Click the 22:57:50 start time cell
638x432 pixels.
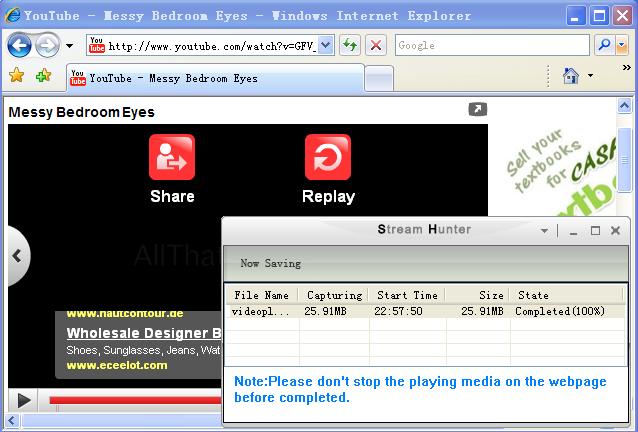[398, 311]
